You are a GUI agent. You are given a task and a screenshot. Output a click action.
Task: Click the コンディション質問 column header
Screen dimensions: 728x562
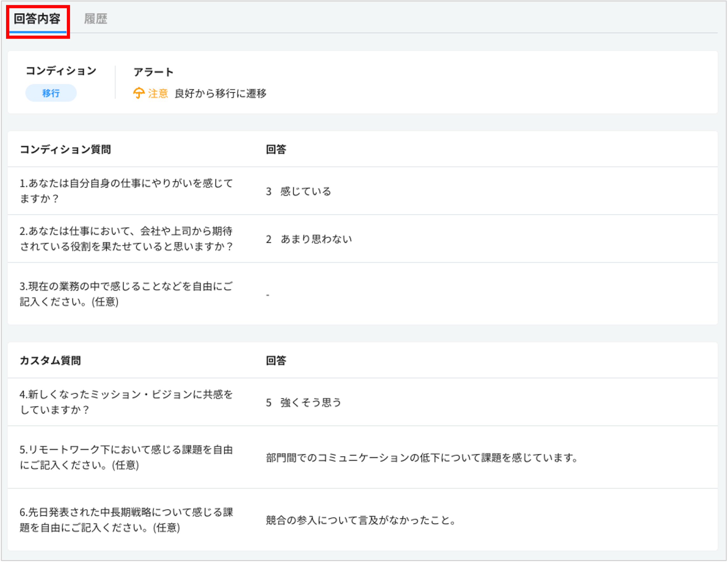point(65,149)
